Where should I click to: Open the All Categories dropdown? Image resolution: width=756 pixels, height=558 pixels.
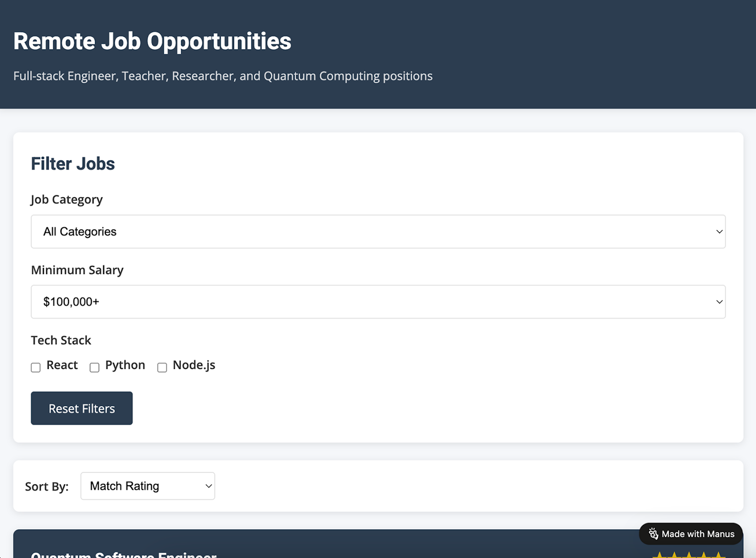click(378, 232)
